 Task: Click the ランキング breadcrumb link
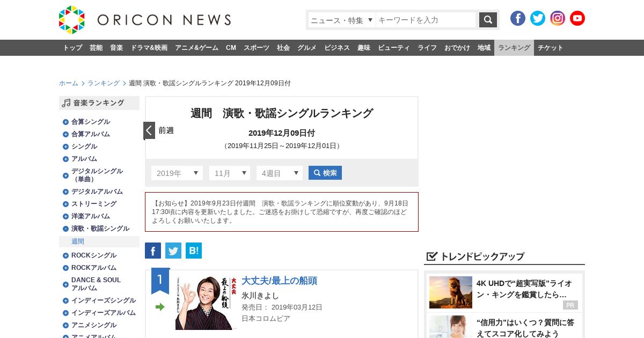(104, 83)
